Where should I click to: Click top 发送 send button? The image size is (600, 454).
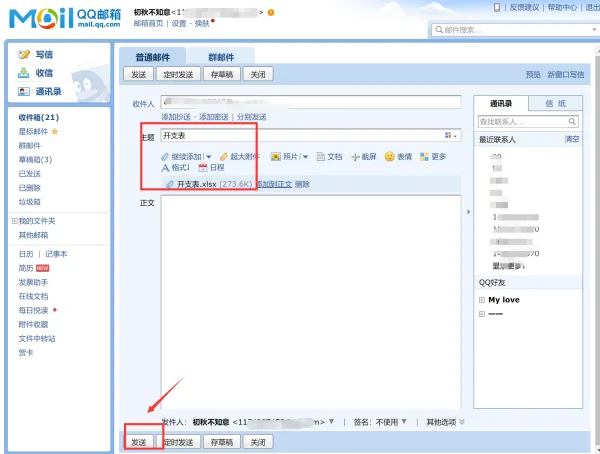(139, 74)
